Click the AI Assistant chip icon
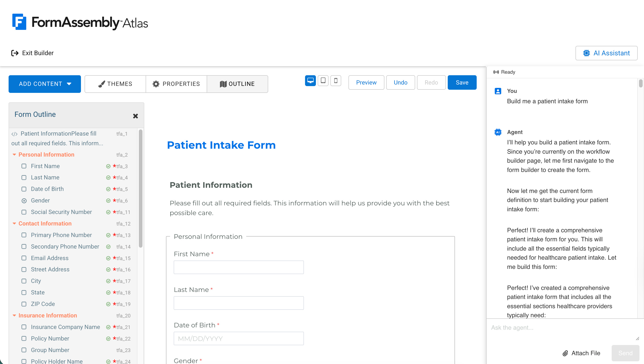Image resolution: width=644 pixels, height=364 pixels. tap(586, 53)
